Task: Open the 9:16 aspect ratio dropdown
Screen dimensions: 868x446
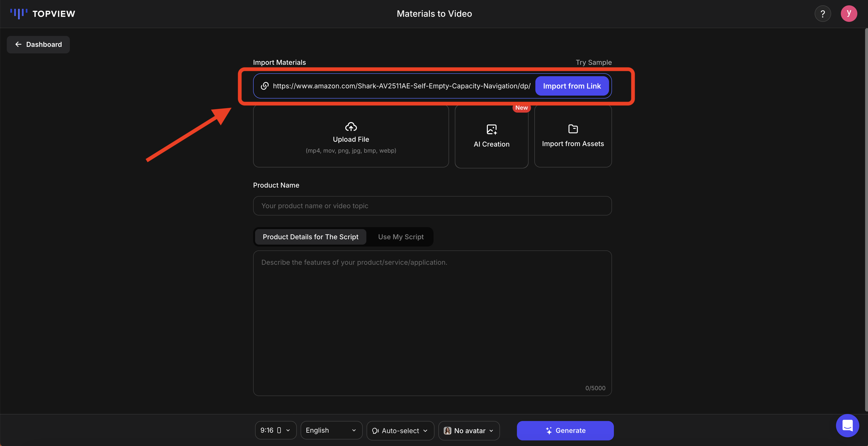Action: click(275, 430)
